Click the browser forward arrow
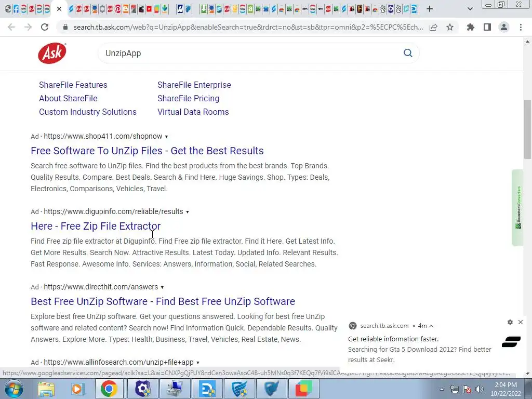Viewport: 532px width, 399px height. click(28, 27)
